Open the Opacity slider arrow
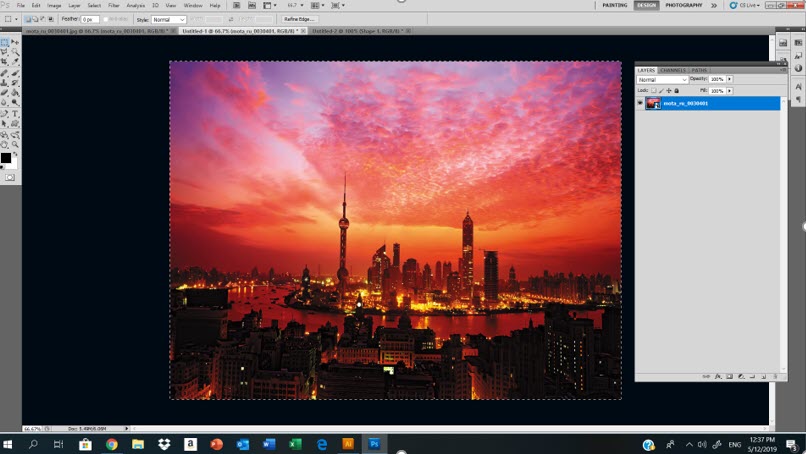 point(730,79)
